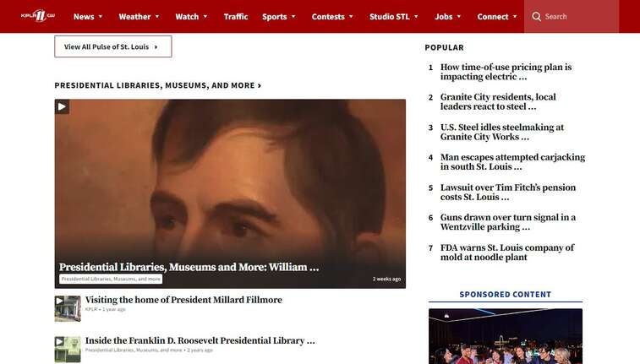Click arrow beside Presidential Libraries section heading
Screen dimensions: 640x364
[x=260, y=85]
